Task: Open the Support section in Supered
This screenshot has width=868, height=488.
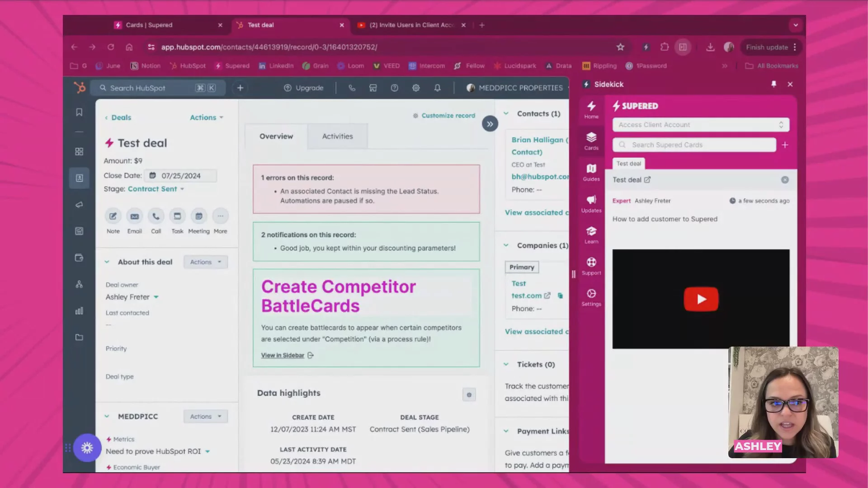Action: click(591, 266)
